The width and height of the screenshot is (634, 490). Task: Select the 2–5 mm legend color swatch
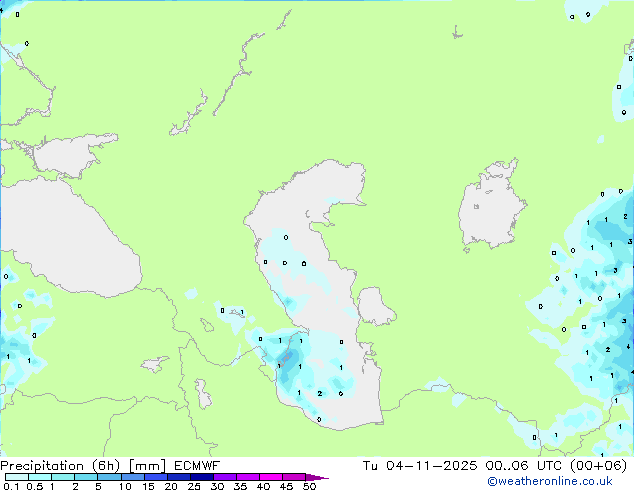pyautogui.click(x=86, y=477)
